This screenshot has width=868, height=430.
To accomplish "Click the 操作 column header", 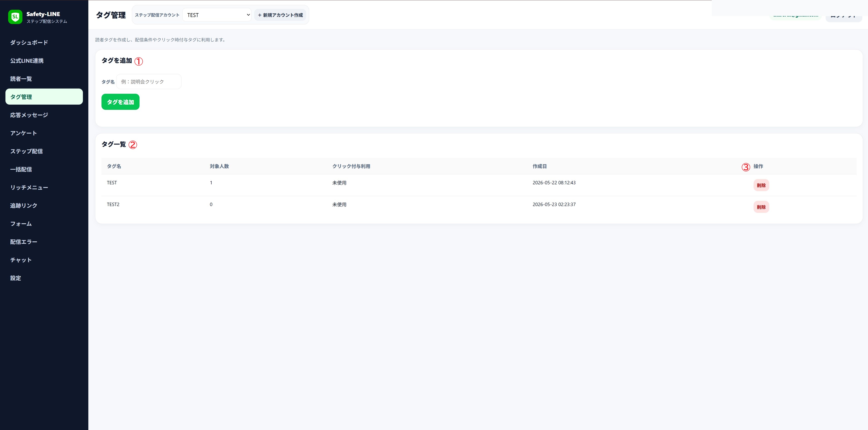I will coord(758,166).
